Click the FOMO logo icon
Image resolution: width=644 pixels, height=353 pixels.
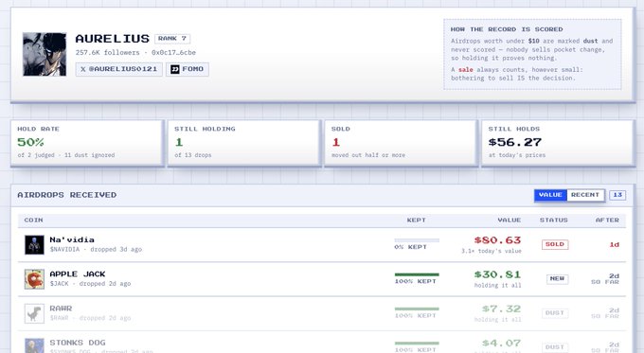[x=175, y=69]
